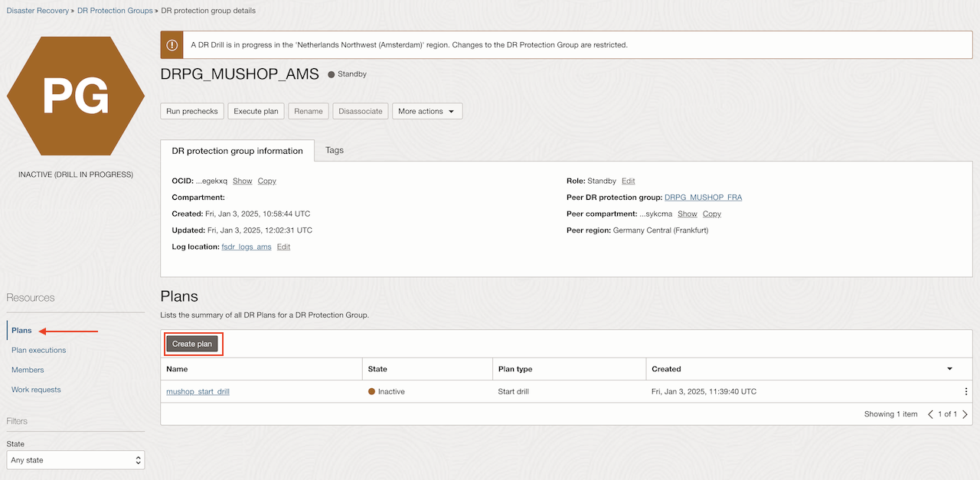The width and height of the screenshot is (980, 480).
Task: Open the peer group DRPG_MUSHOP_FRA link
Action: pos(703,198)
